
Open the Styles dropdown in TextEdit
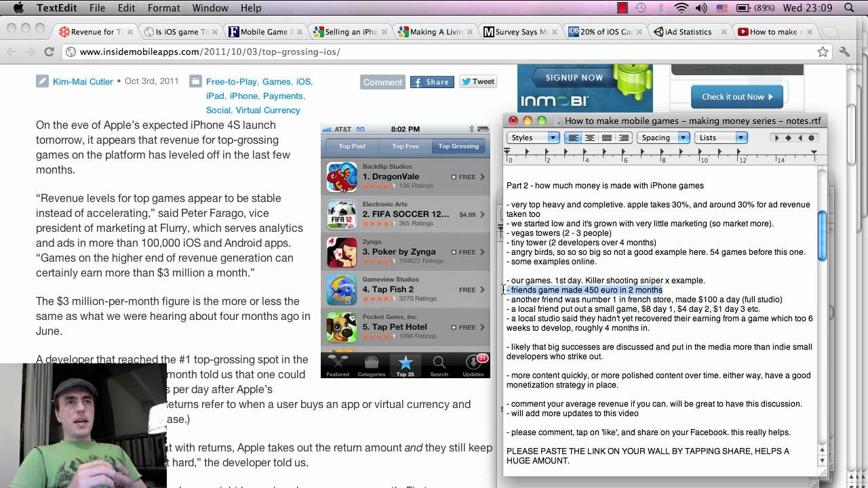[x=532, y=138]
